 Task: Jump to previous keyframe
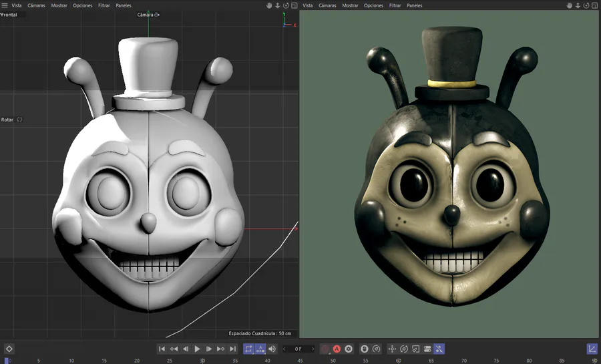tap(174, 349)
